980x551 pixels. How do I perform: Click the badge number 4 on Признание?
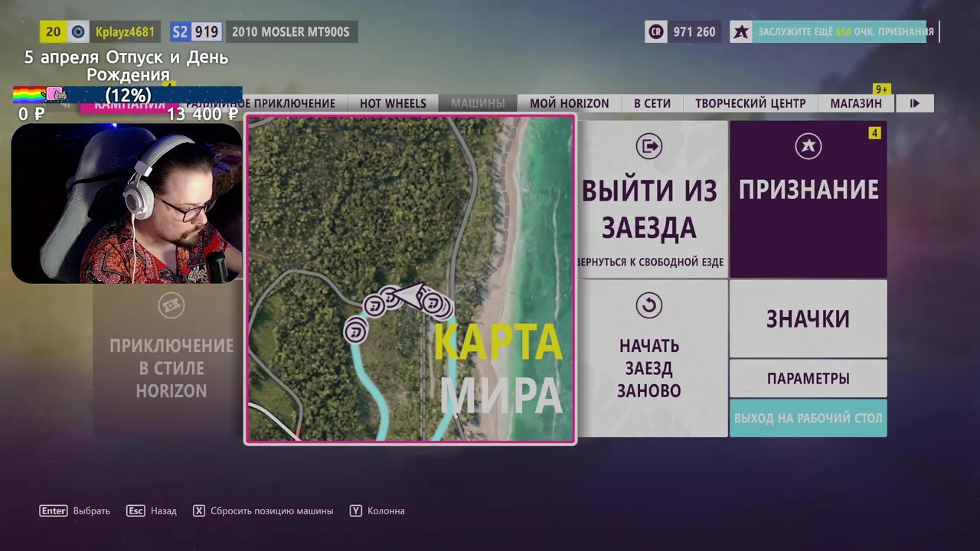[x=874, y=133]
